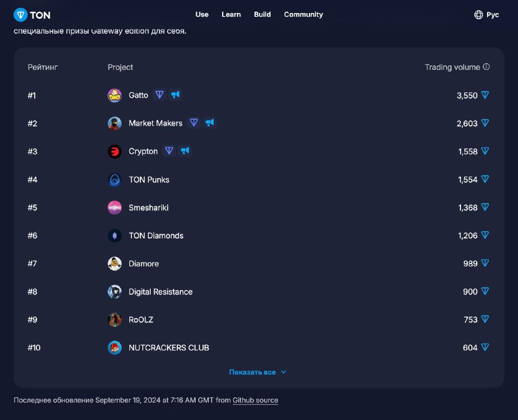Click Gatto's diamond badge icon
The width and height of the screenshot is (518, 420).
click(159, 95)
